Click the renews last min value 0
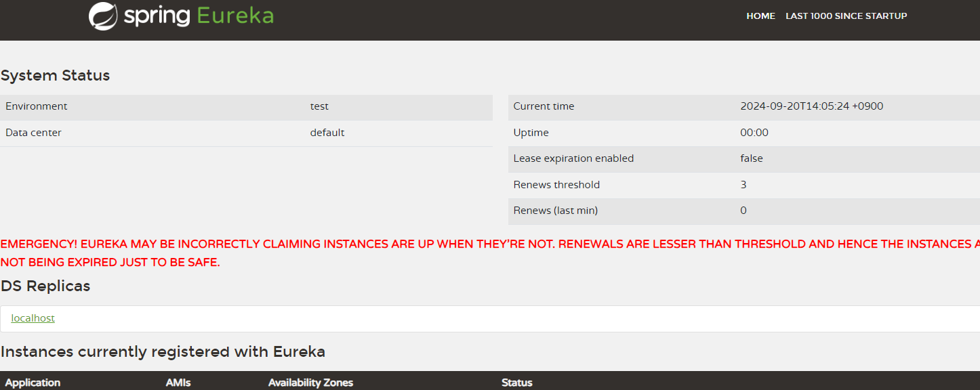 [x=743, y=211]
